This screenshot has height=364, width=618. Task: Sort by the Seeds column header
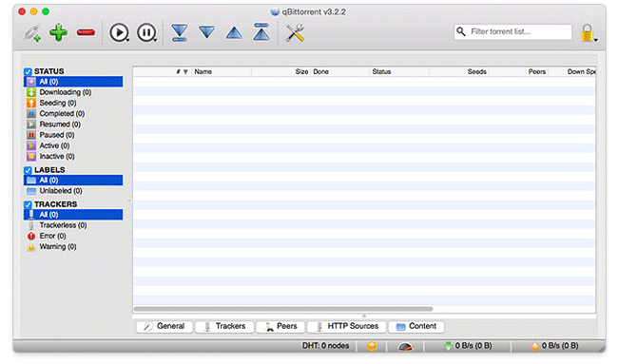click(459, 71)
